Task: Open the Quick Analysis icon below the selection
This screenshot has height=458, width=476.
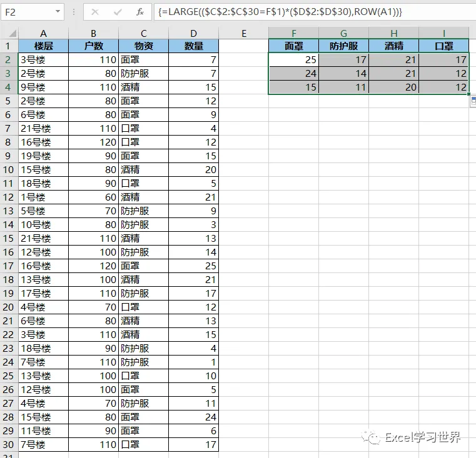Action: coord(473,102)
